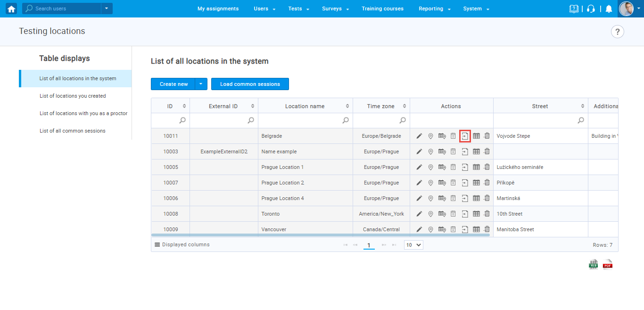Delete the Toronto location using trash icon

click(487, 214)
